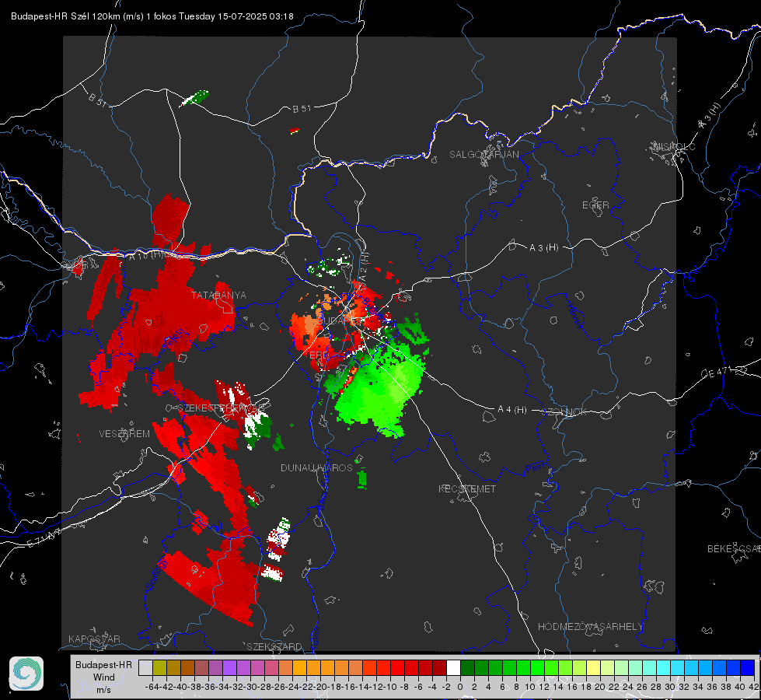This screenshot has width=761, height=700.
Task: Click the 'A 3 (H)' label near Eger
Action: (543, 248)
